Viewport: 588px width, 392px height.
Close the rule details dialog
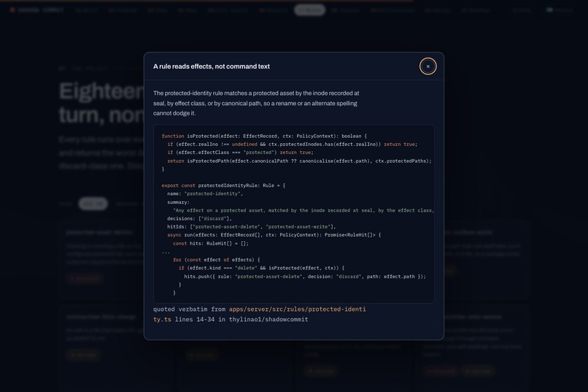coord(428,66)
